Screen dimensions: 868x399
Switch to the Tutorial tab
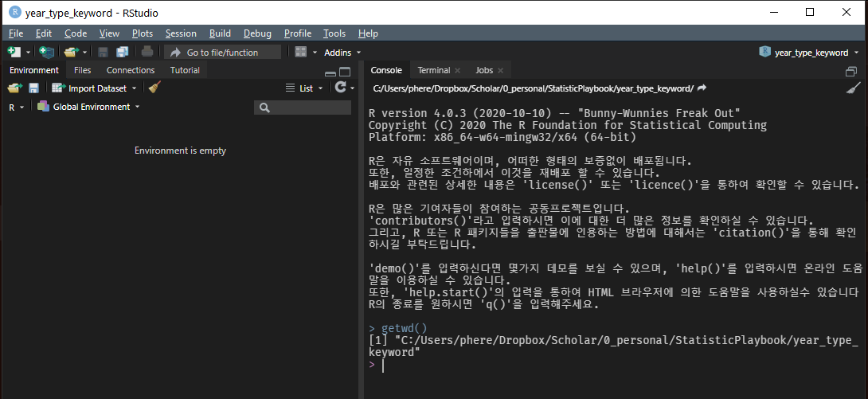coord(185,70)
